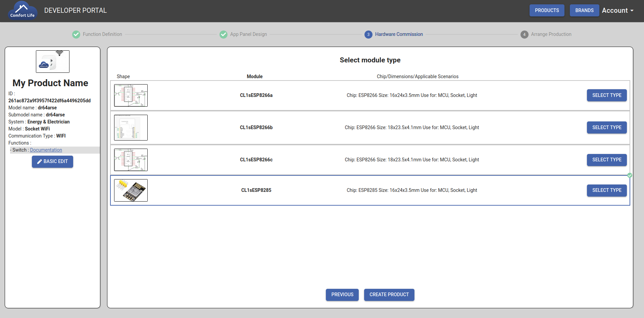The width and height of the screenshot is (644, 318).
Task: Open the Switch Documentation link
Action: (46, 150)
